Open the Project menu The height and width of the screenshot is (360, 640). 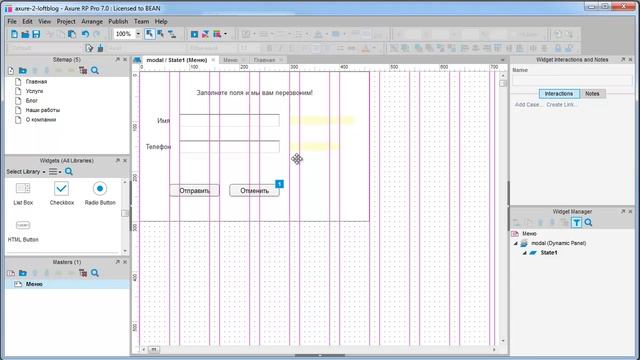[x=66, y=21]
